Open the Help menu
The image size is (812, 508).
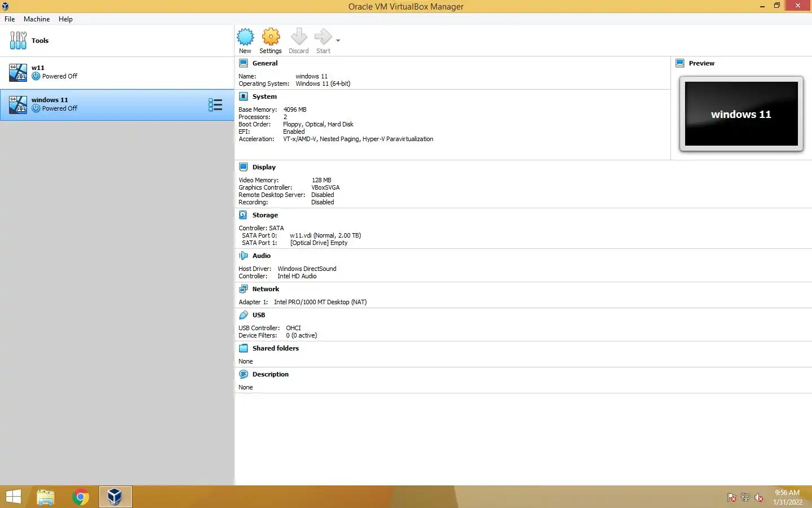click(x=65, y=19)
